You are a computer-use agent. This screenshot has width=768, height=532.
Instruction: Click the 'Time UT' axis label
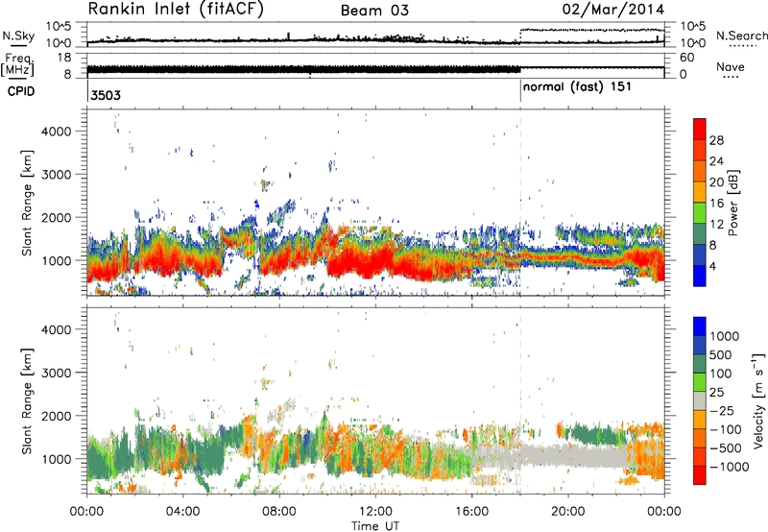(x=375, y=526)
